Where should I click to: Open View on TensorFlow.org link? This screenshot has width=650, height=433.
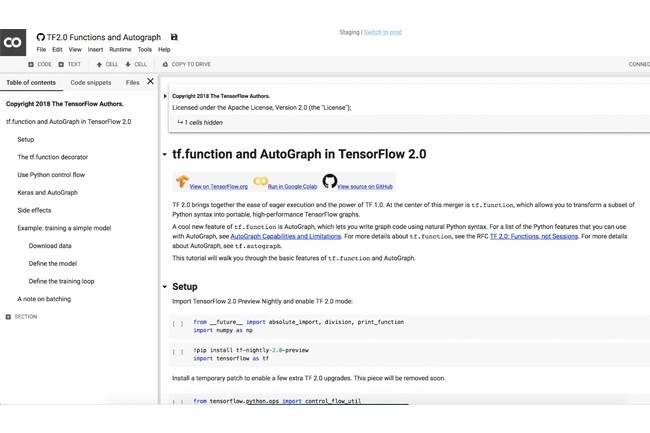(x=218, y=186)
